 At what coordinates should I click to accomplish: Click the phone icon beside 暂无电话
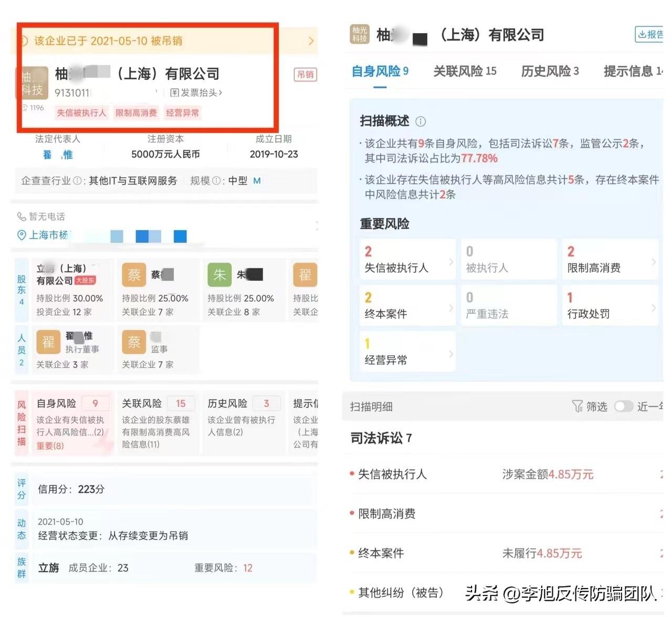point(22,217)
